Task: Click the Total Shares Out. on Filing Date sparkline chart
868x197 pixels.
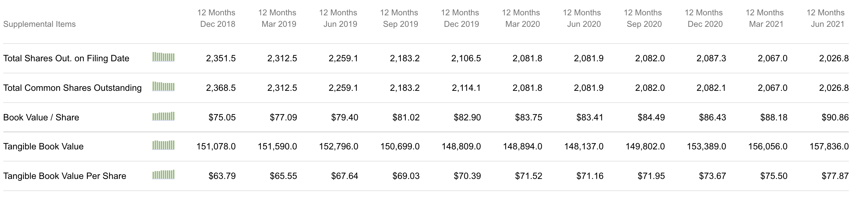Action: [163, 57]
